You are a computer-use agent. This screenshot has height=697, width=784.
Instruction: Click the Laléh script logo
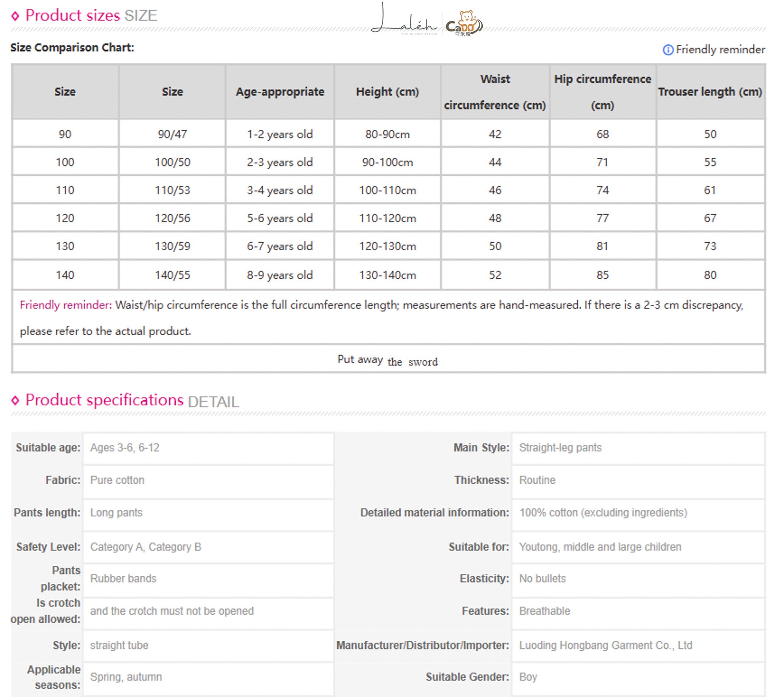click(404, 20)
